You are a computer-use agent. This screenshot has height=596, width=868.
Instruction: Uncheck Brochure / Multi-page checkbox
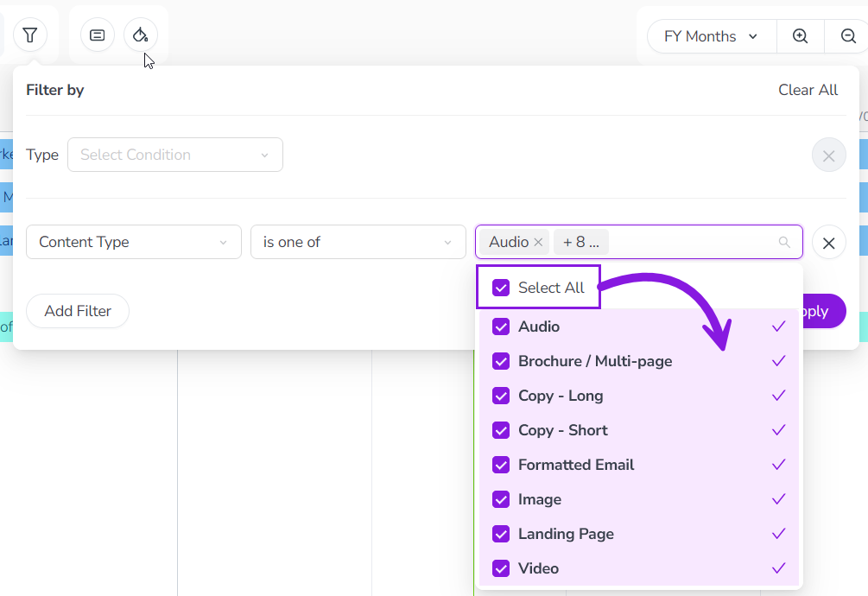[501, 361]
